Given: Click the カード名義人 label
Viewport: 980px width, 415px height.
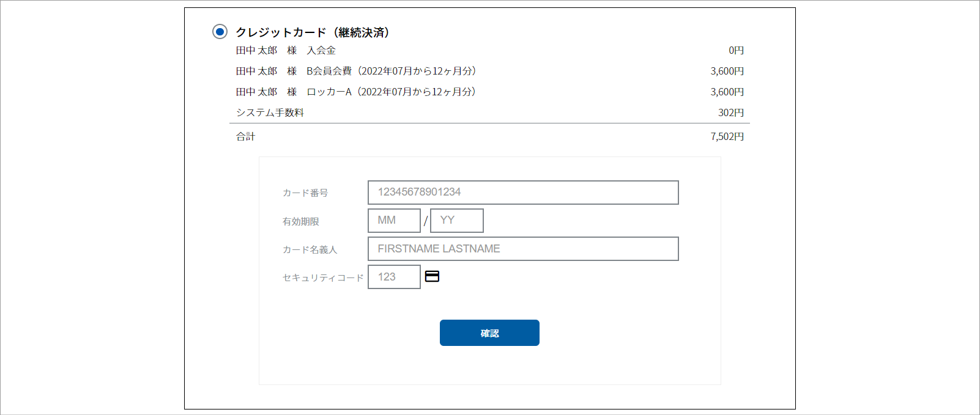Looking at the screenshot, I should coord(310,249).
